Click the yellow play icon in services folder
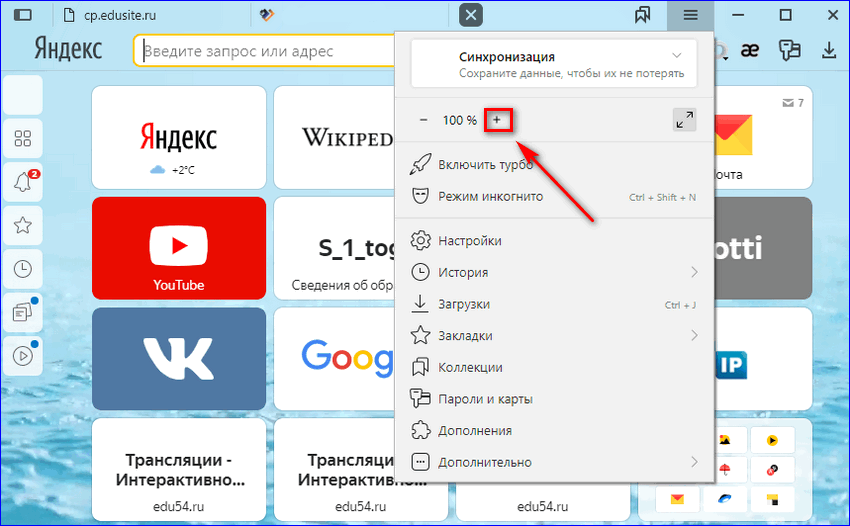This screenshot has height=526, width=850. (772, 440)
